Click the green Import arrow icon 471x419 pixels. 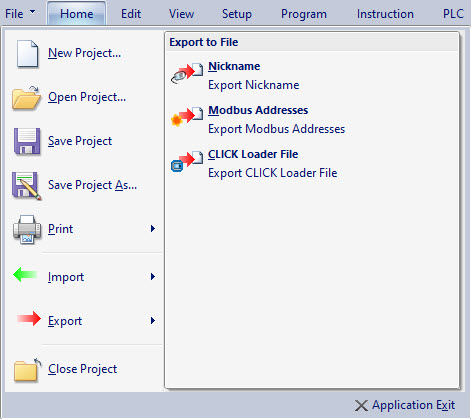(25, 274)
